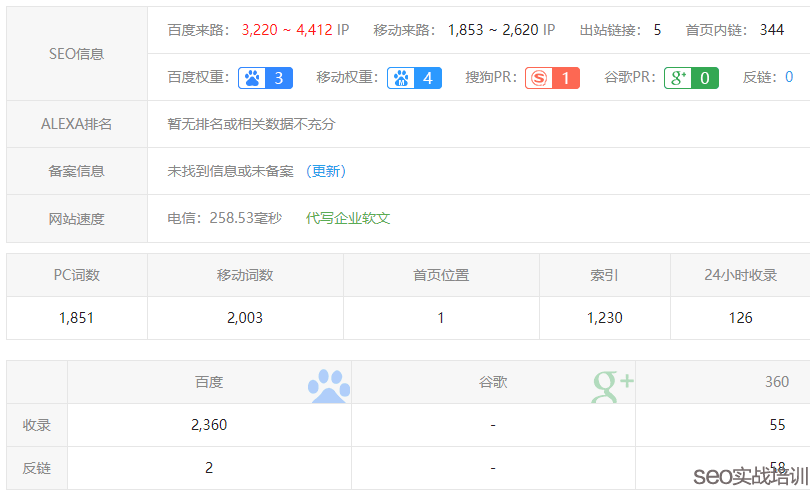Image resolution: width=810 pixels, height=490 pixels.
Task: Click the Sogou PR badge showing 1
Action: click(552, 78)
